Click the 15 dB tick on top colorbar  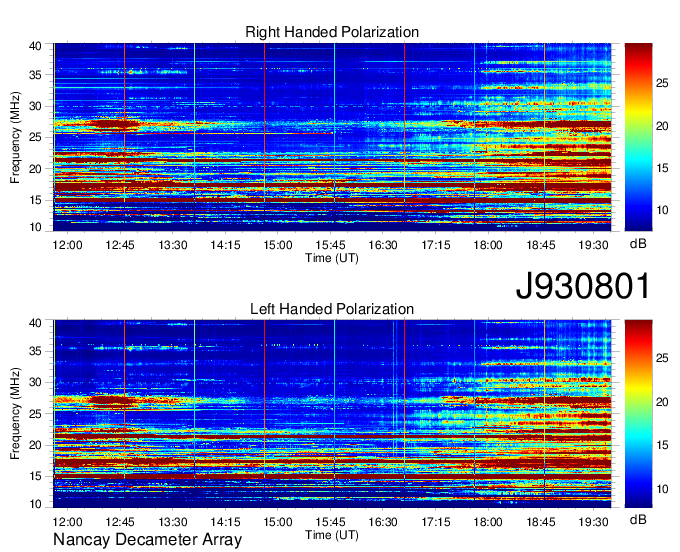point(662,168)
